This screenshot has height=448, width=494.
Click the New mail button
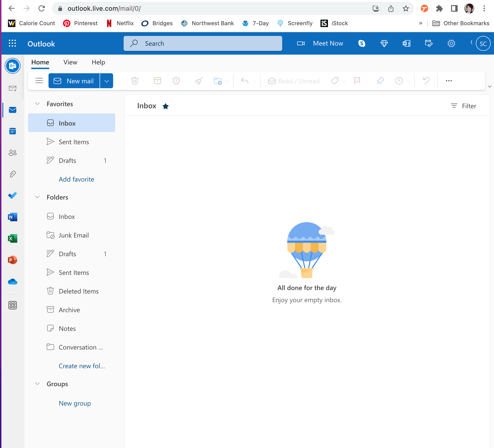[x=74, y=81]
